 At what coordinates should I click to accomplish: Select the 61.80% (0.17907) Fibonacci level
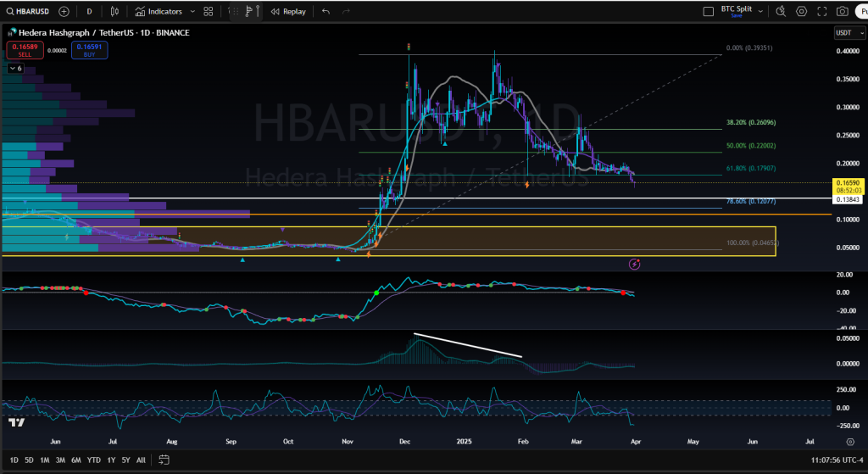(751, 169)
